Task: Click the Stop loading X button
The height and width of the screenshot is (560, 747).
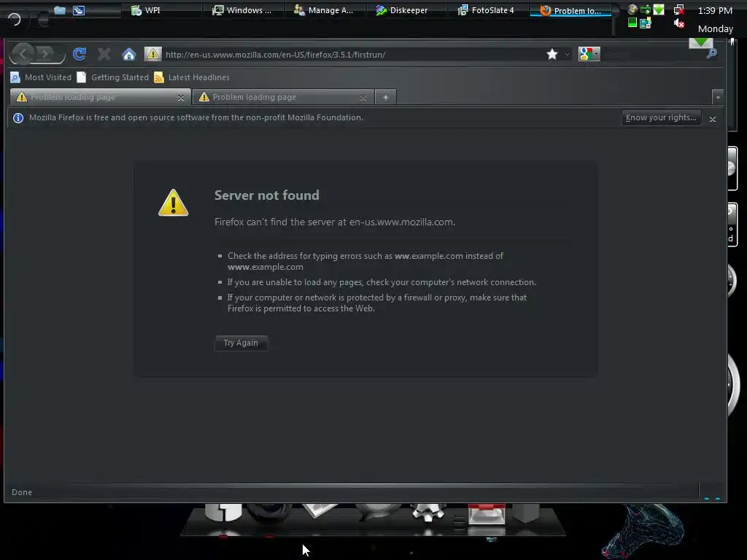Action: [x=104, y=54]
